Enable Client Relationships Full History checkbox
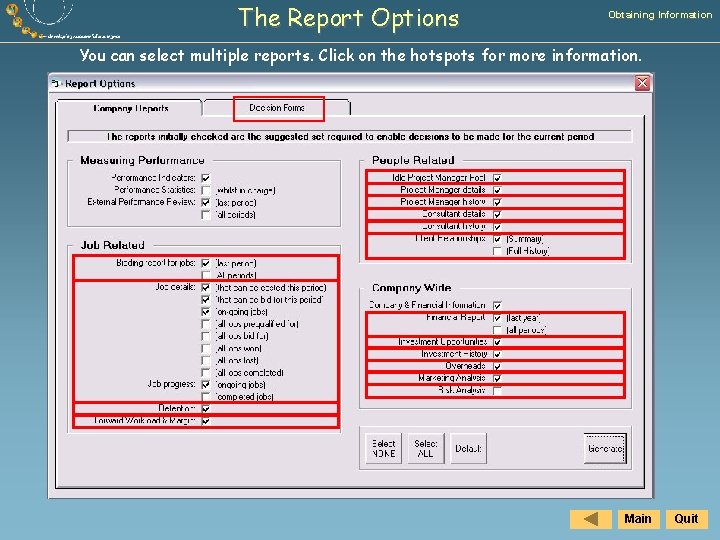 tap(497, 251)
